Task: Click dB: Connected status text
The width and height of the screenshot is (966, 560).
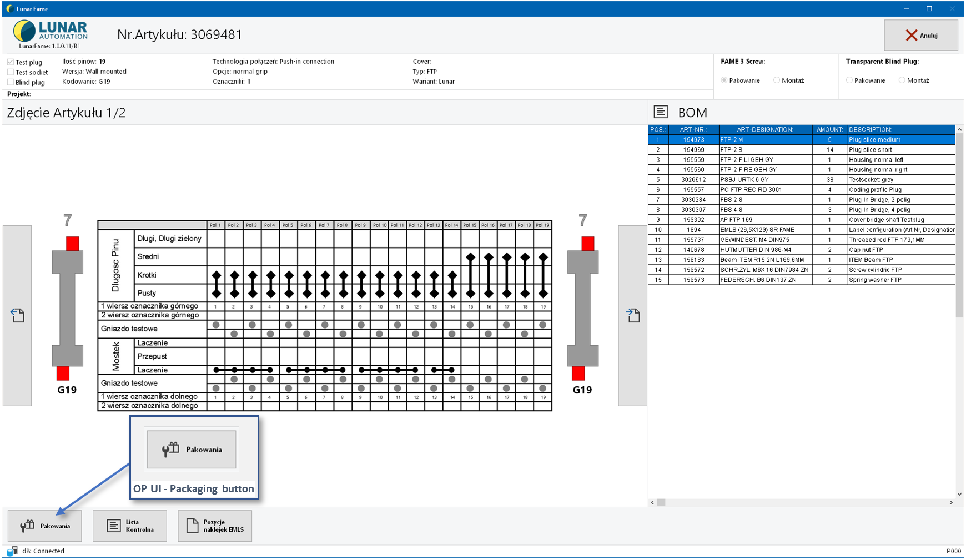Action: (43, 551)
